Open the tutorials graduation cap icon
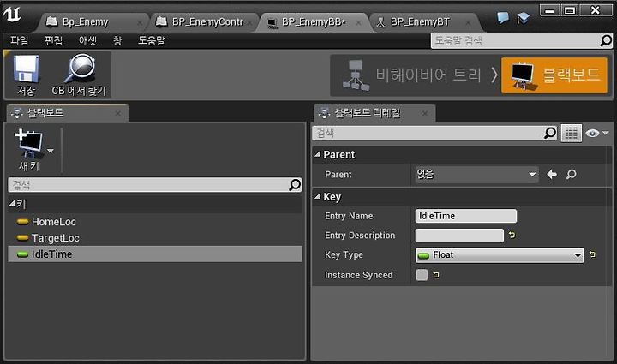This screenshot has width=617, height=364. (523, 18)
